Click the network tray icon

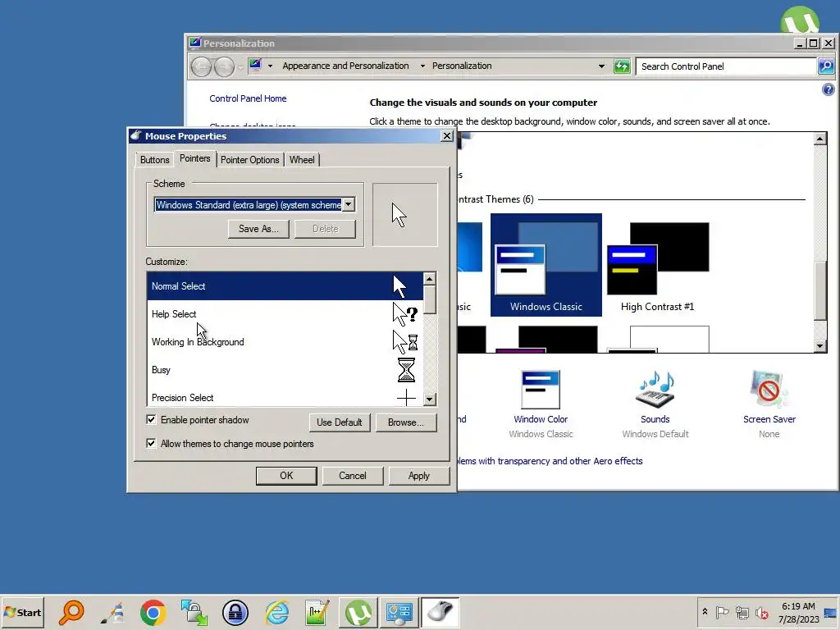(742, 612)
